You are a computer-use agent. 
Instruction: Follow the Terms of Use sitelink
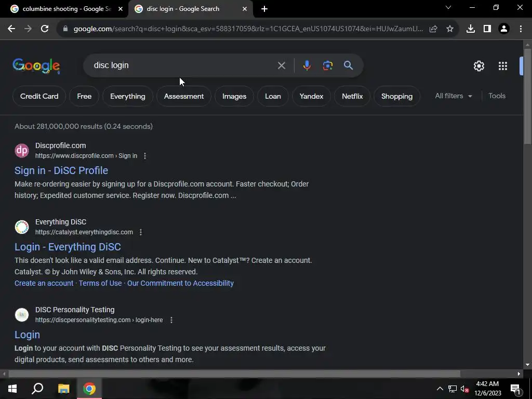tap(100, 283)
